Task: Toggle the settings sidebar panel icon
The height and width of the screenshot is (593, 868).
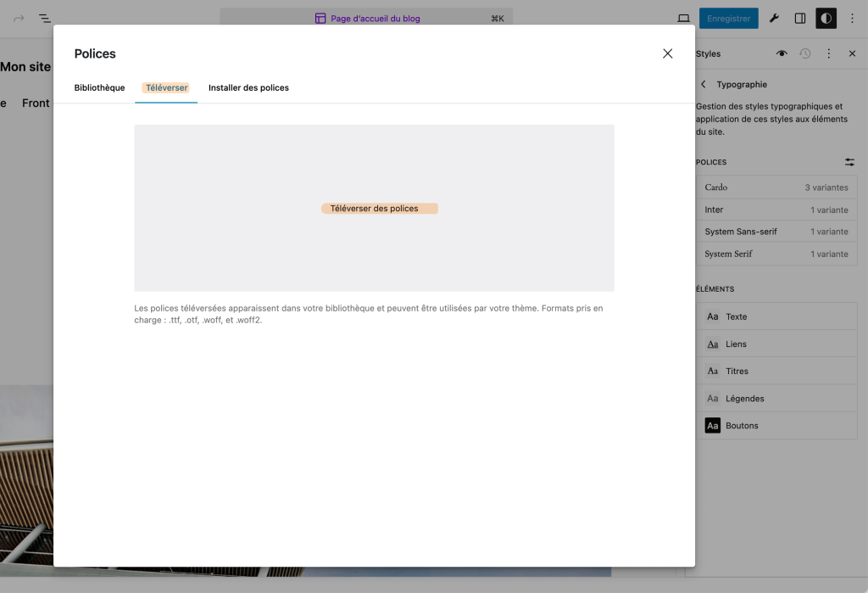Action: point(800,19)
